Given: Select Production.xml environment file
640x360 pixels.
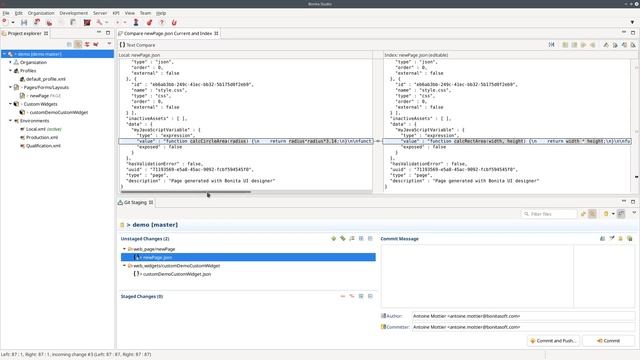Looking at the screenshot, I should point(42,137).
